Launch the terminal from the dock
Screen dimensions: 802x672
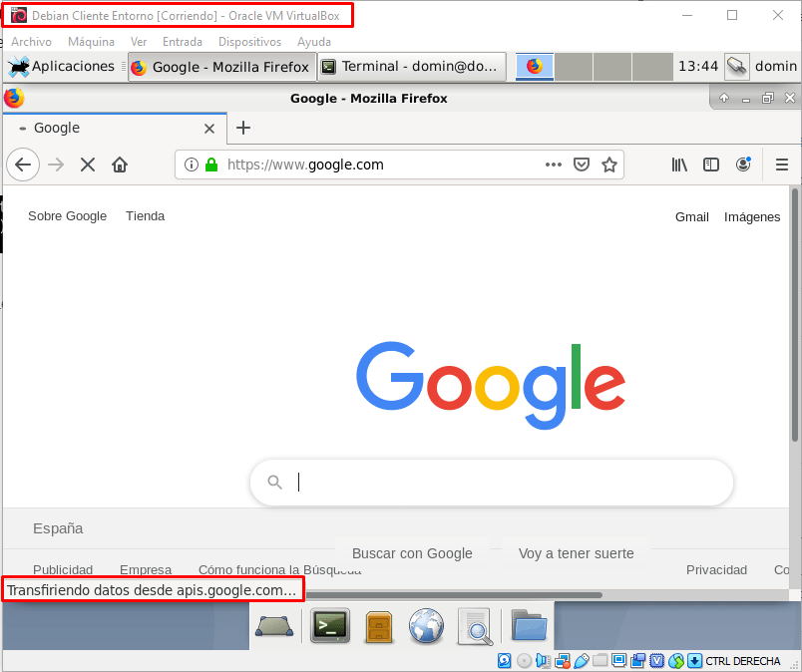[x=330, y=626]
